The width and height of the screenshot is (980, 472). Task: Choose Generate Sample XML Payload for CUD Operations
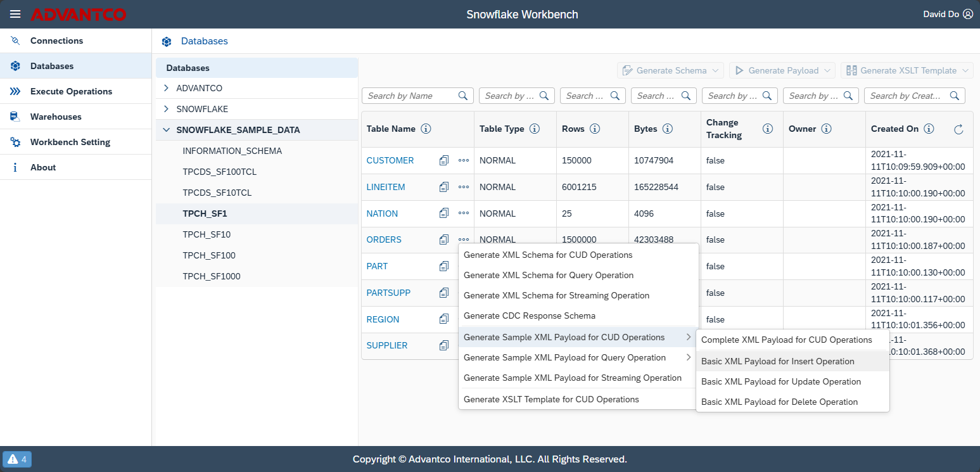pos(578,337)
